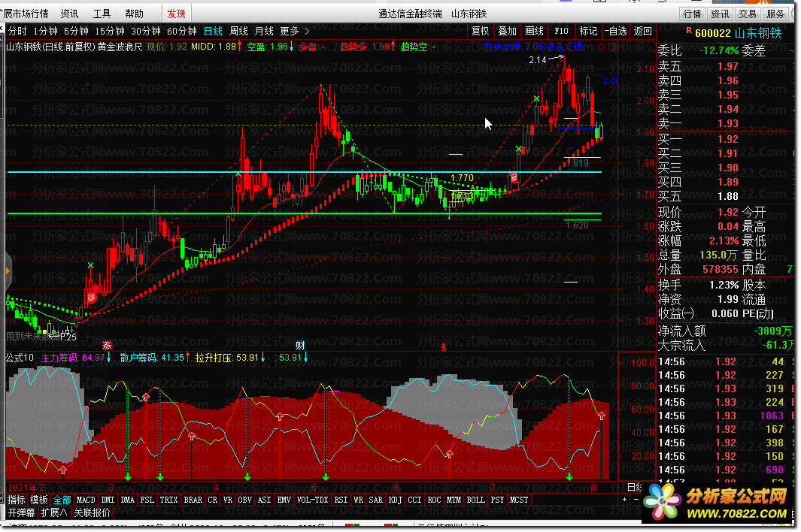
Task: Click the 资讯 button at top right
Action: click(x=721, y=14)
